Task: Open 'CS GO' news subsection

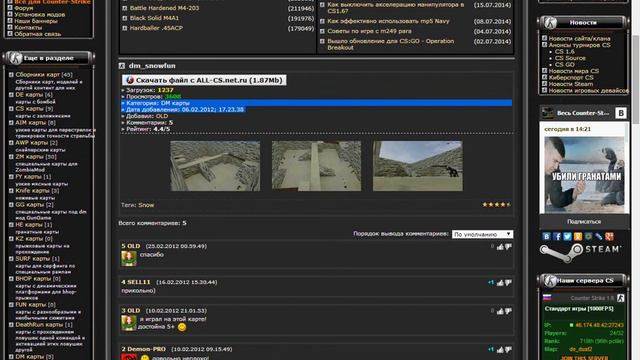Action: pyautogui.click(x=564, y=64)
